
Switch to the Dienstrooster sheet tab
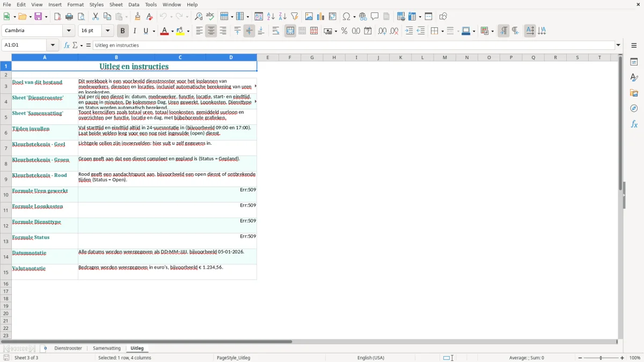(68, 349)
